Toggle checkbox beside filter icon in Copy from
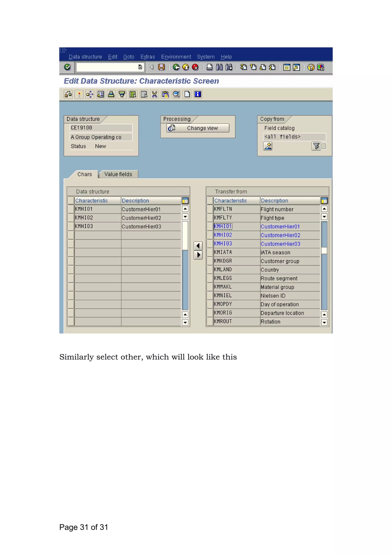Image resolution: width=392 pixels, height=555 pixels. click(x=324, y=146)
